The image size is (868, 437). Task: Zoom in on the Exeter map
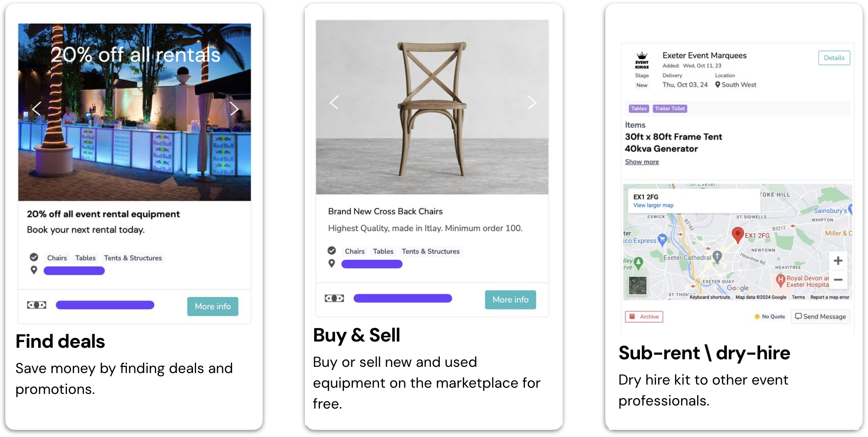(x=838, y=261)
